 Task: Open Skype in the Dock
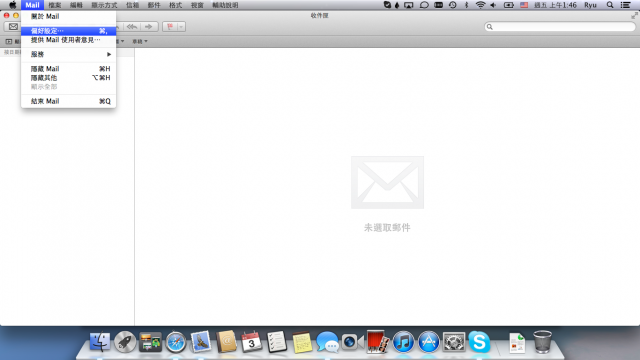[479, 342]
